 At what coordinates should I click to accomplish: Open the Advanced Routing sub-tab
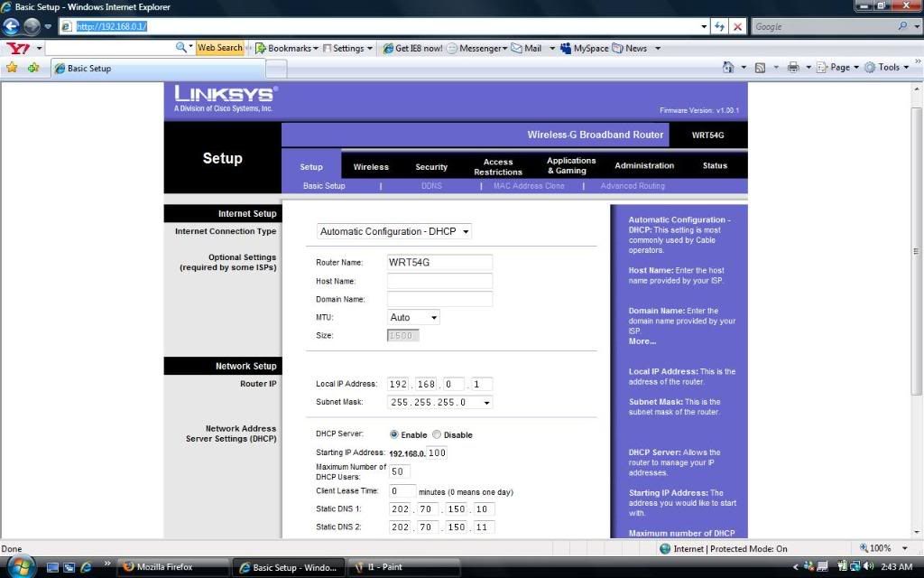click(x=633, y=186)
